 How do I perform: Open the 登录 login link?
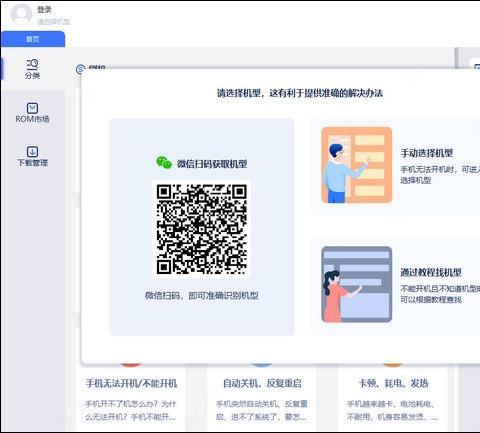[x=44, y=10]
